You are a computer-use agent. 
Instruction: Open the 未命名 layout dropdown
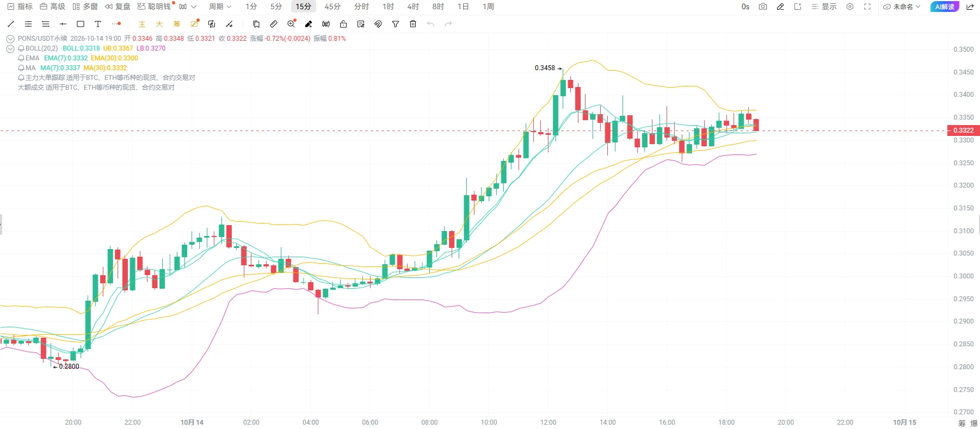[x=902, y=7]
